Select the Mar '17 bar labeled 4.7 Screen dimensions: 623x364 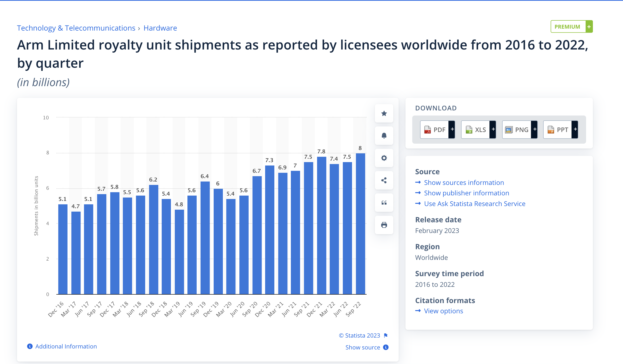(x=76, y=253)
